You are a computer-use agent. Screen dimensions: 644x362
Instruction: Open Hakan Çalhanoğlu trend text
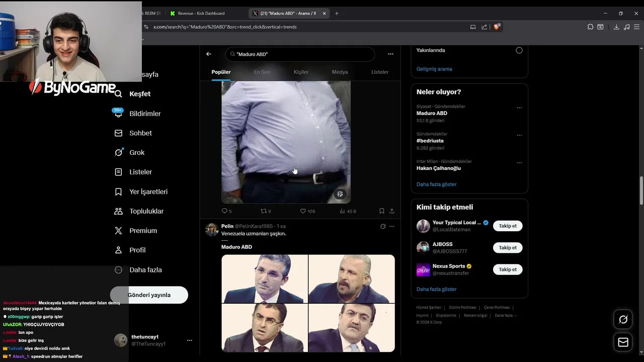point(438,168)
